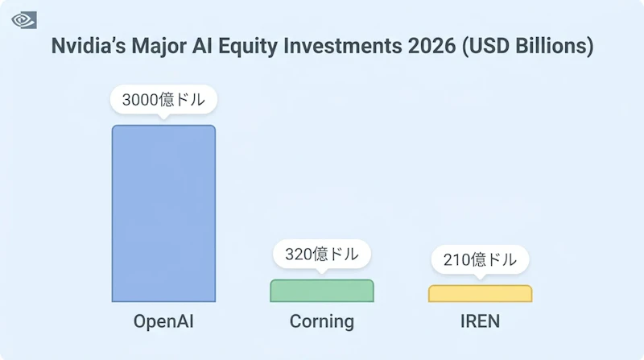Click the word Investments in title
The image size is (644, 360).
[343, 45]
